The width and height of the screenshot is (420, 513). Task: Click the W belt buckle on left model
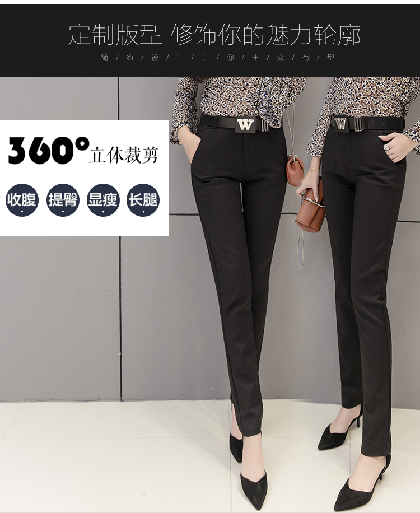pos(245,124)
